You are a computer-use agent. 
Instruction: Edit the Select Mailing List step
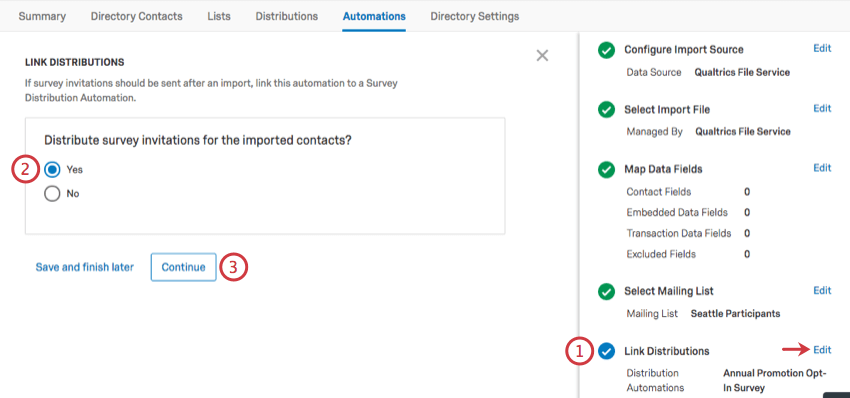pyautogui.click(x=822, y=291)
